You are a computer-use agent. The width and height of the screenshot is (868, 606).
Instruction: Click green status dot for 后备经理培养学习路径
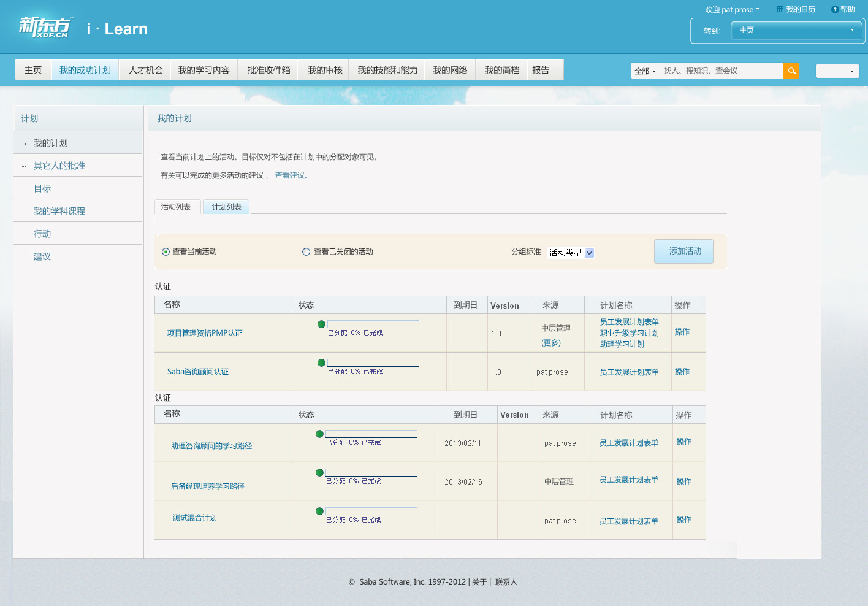(x=319, y=472)
